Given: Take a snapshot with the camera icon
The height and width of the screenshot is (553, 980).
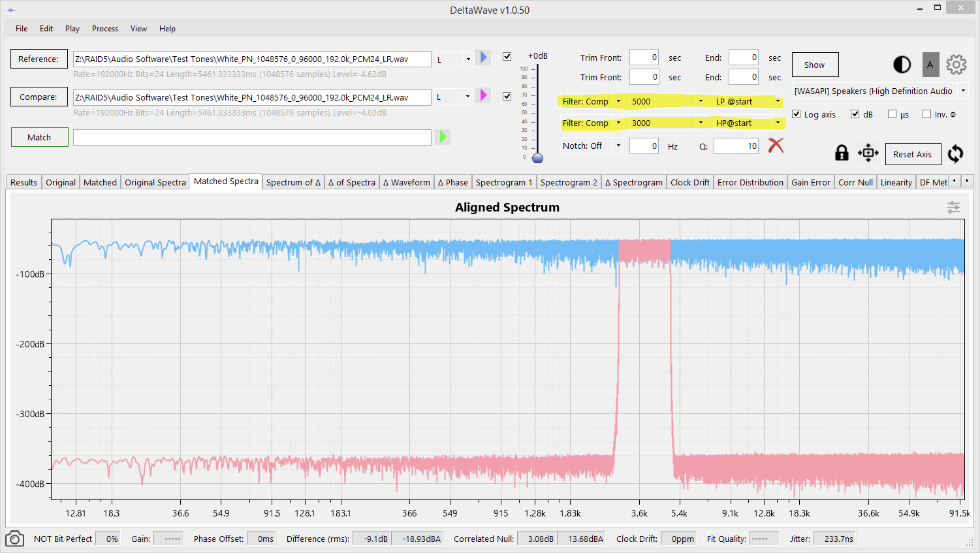Looking at the screenshot, I should (14, 539).
